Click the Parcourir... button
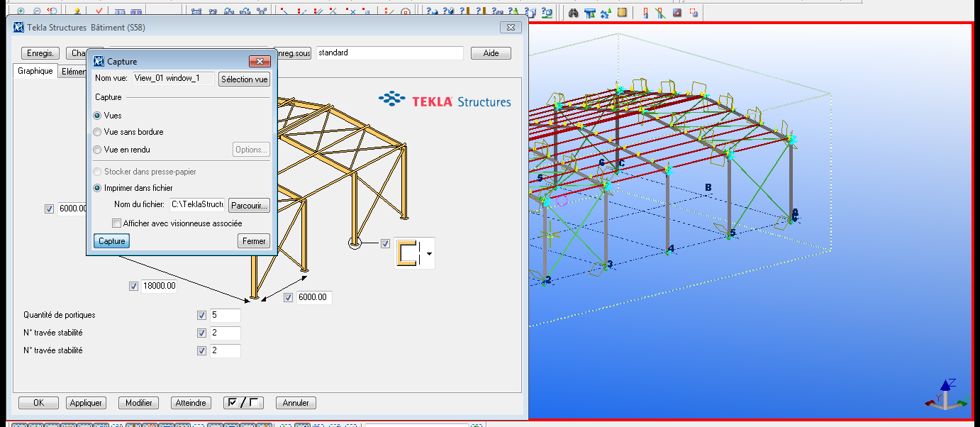Screen dimensions: 980x427 point(249,206)
